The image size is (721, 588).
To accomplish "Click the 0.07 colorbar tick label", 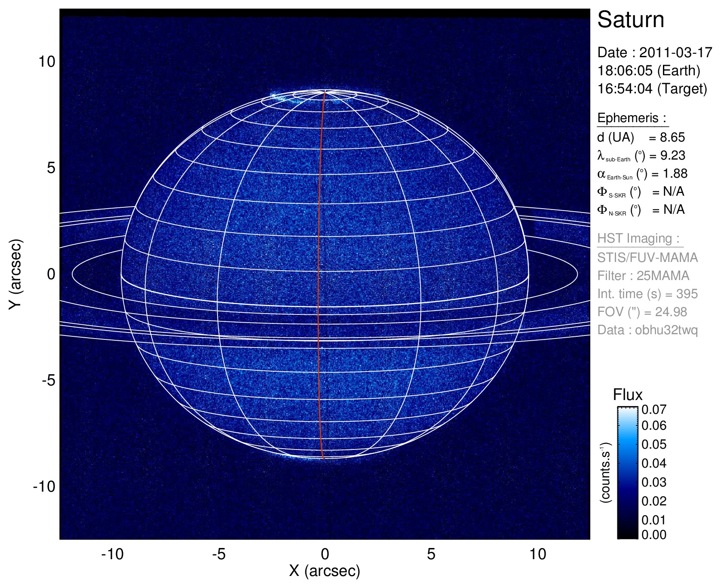I will (654, 409).
